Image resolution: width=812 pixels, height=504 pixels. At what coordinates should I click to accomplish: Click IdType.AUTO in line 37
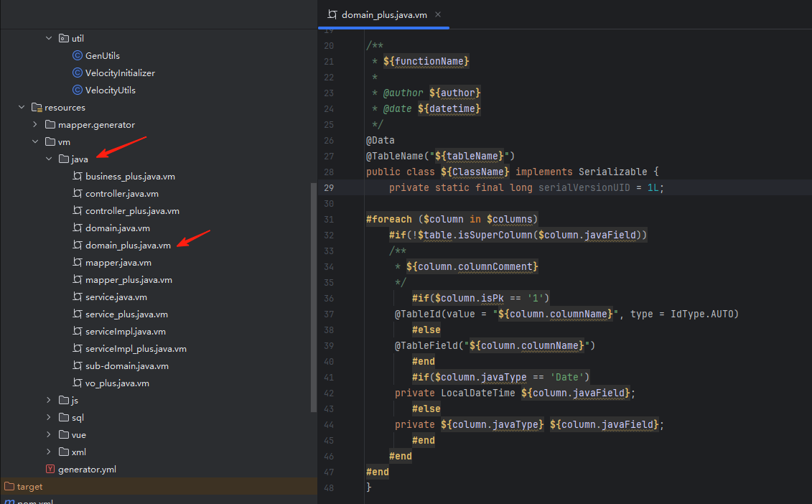click(x=701, y=314)
